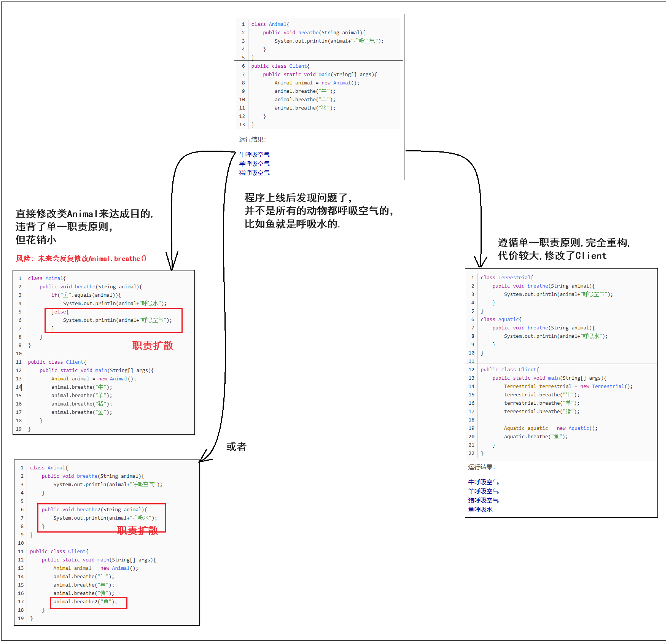Image resolution: width=670 pixels, height=644 pixels.
Task: Click "运行结果:" under the top code block
Action: (252, 140)
